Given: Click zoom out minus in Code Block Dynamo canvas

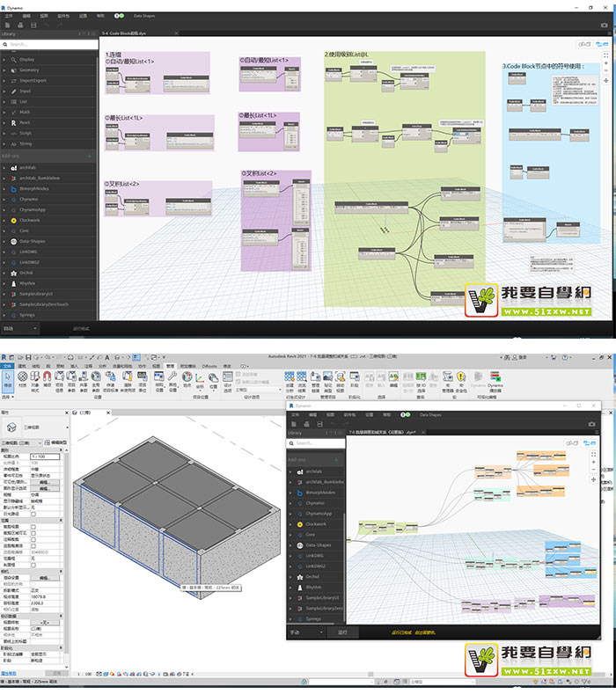Looking at the screenshot, I should [x=605, y=71].
